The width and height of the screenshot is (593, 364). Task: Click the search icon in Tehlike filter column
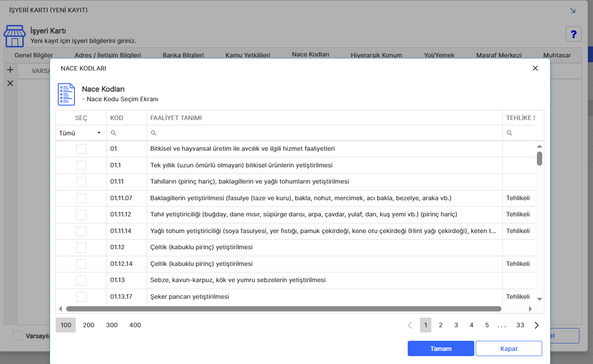click(x=509, y=133)
